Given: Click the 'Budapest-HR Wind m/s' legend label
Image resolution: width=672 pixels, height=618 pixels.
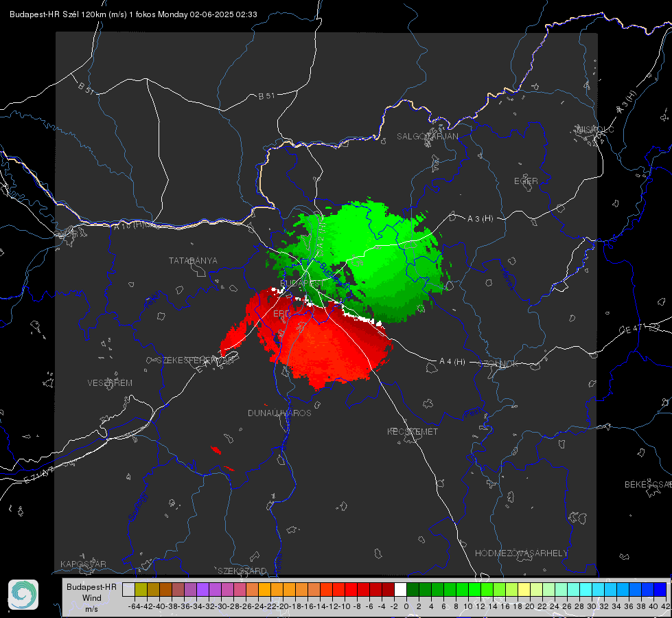Looking at the screenshot, I should [x=91, y=597].
